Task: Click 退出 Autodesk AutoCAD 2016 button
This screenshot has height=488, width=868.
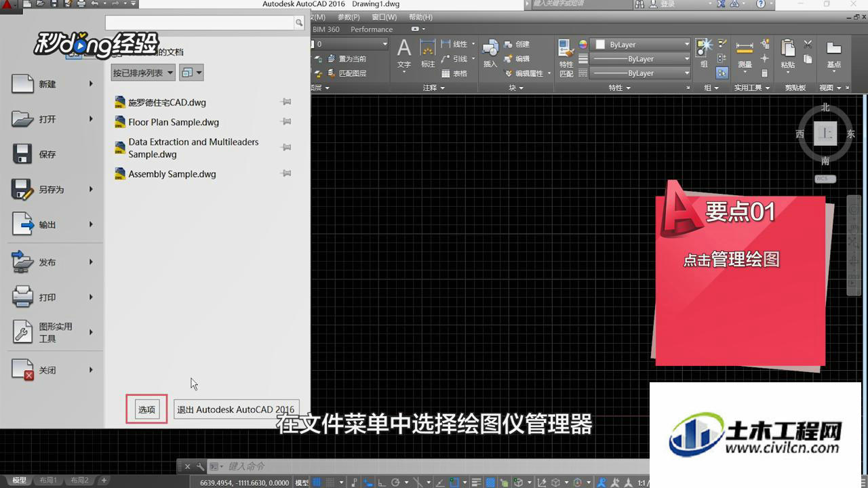Action: coord(236,409)
